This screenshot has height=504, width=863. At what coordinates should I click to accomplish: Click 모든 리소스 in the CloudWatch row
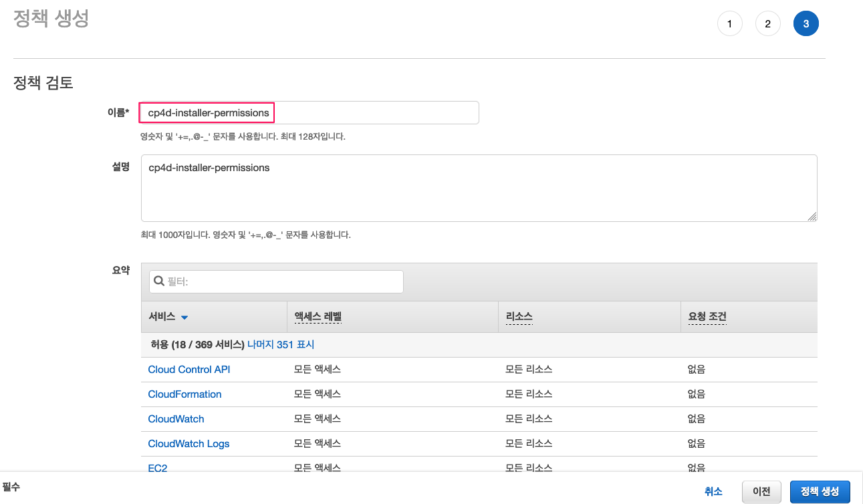(529, 419)
